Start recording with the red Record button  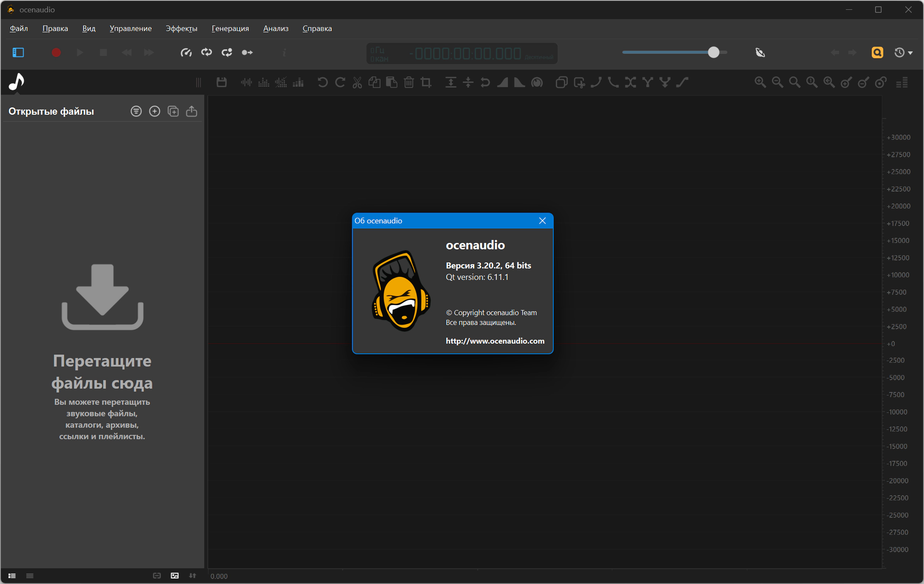(56, 52)
